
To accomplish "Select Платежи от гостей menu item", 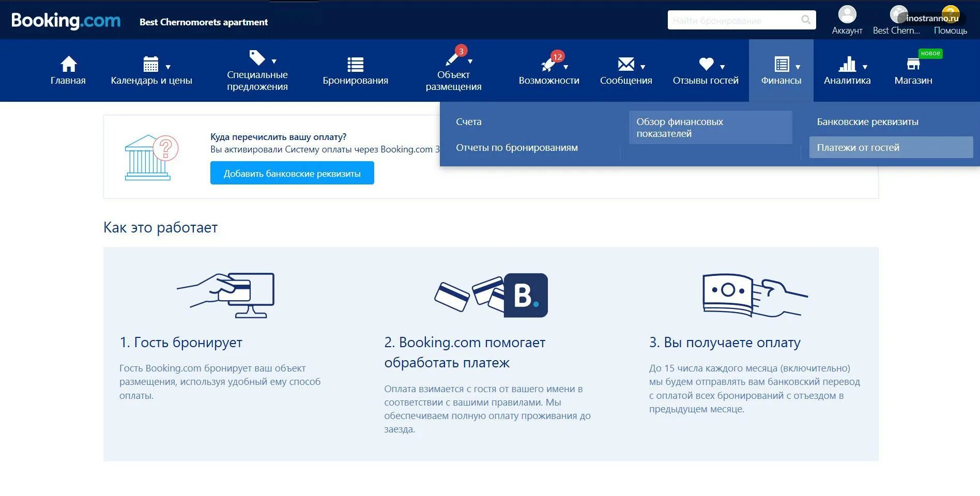I will click(x=891, y=147).
